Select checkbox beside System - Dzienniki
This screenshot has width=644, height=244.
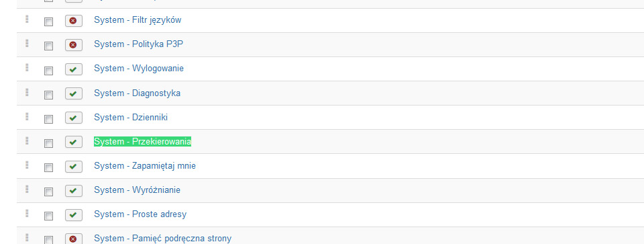[48, 119]
